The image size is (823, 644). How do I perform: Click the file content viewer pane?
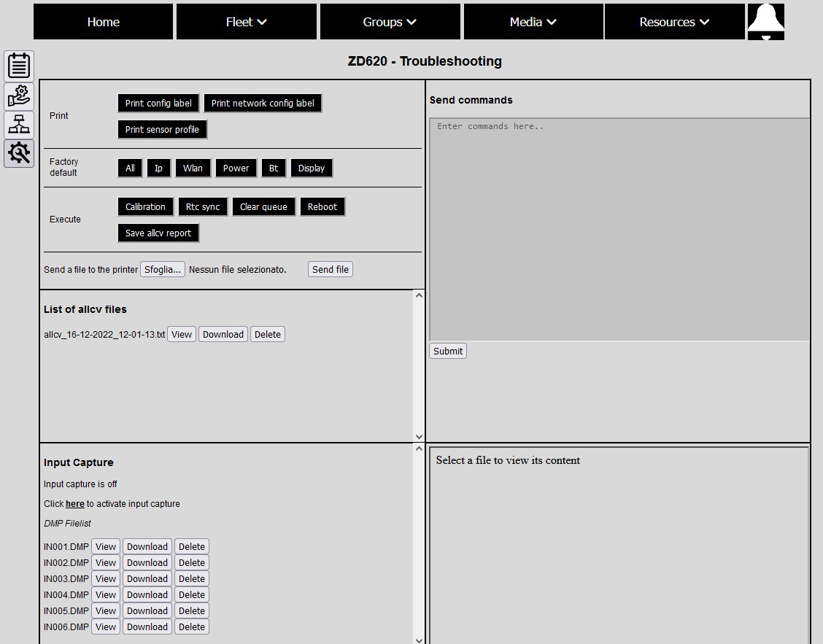[619, 546]
